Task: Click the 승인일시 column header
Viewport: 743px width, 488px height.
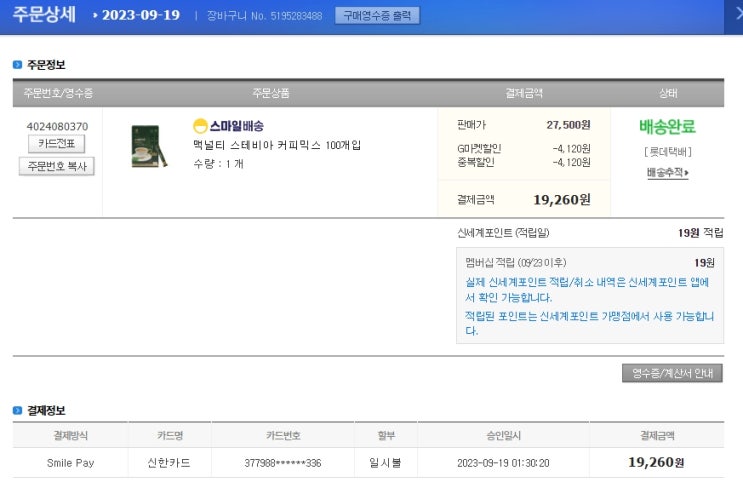Action: [503, 435]
